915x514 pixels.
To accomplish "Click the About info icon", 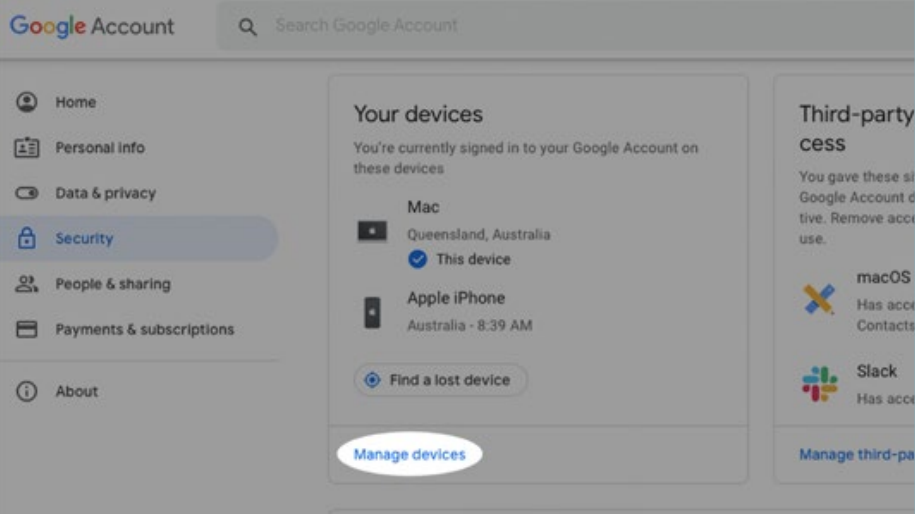I will [27, 391].
